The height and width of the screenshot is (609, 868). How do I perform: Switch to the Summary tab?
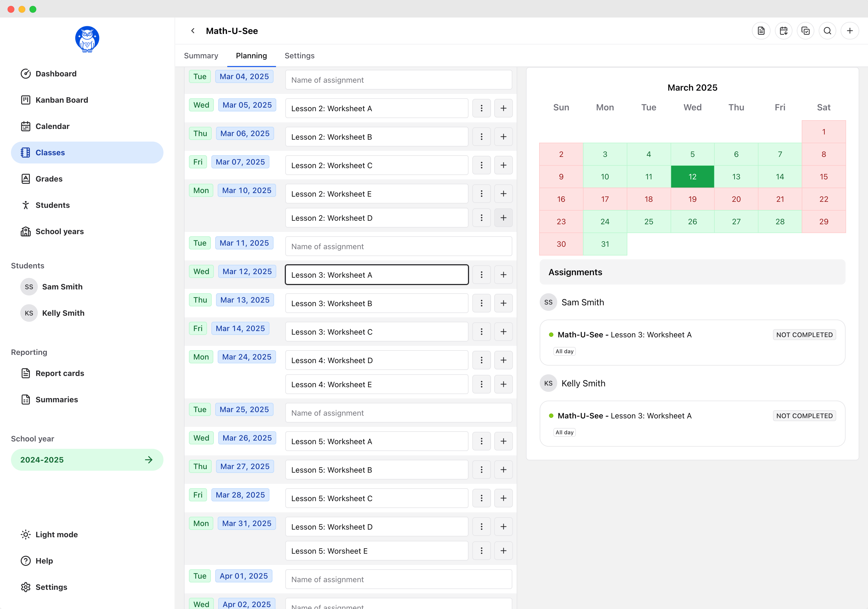[201, 56]
